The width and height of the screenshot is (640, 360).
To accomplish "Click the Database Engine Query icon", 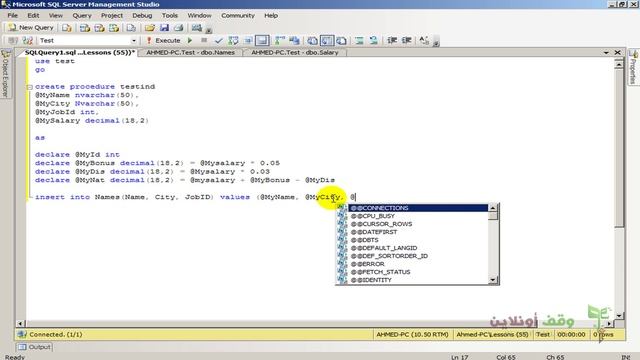I will click(x=67, y=28).
